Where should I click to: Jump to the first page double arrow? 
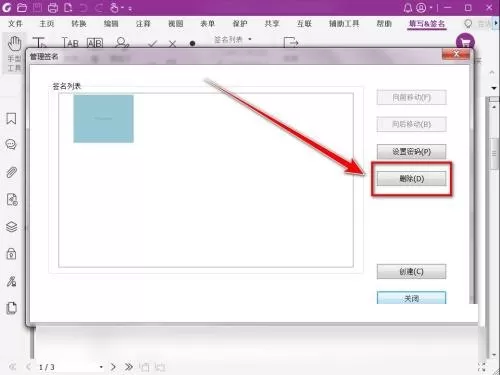[13, 367]
